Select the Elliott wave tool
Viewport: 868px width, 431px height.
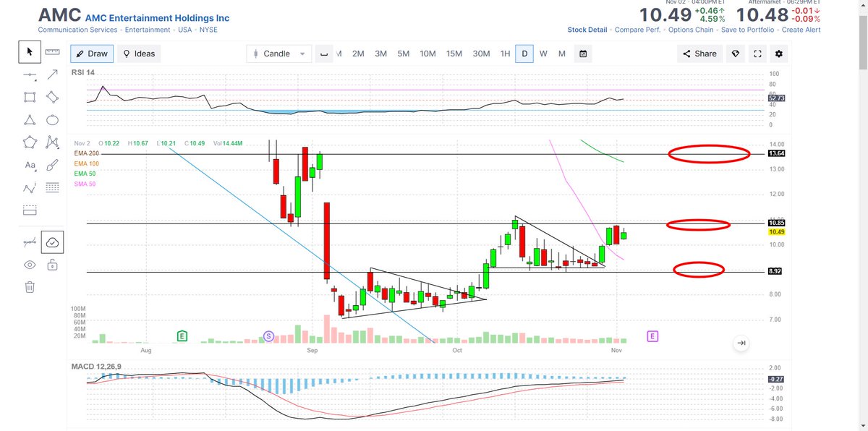[30, 188]
